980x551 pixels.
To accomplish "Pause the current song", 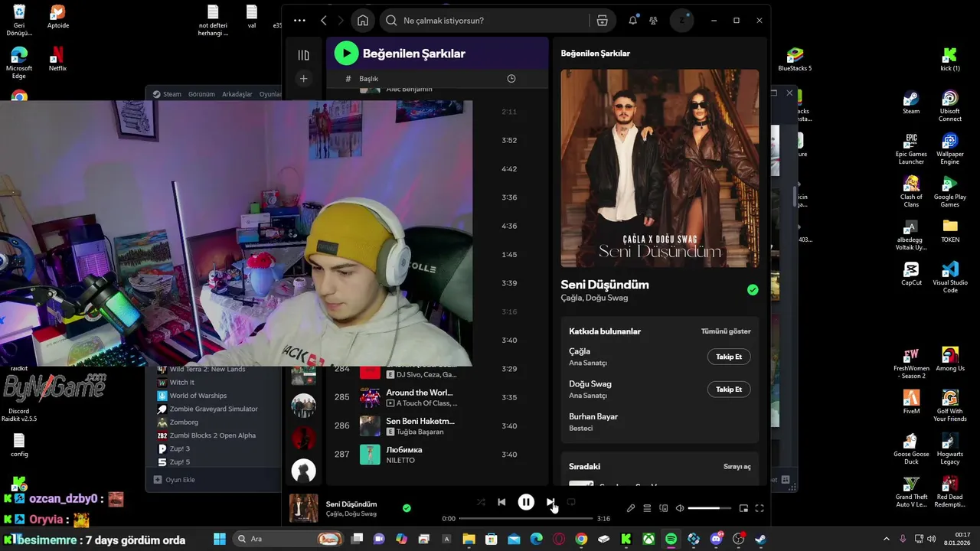I will click(x=526, y=502).
